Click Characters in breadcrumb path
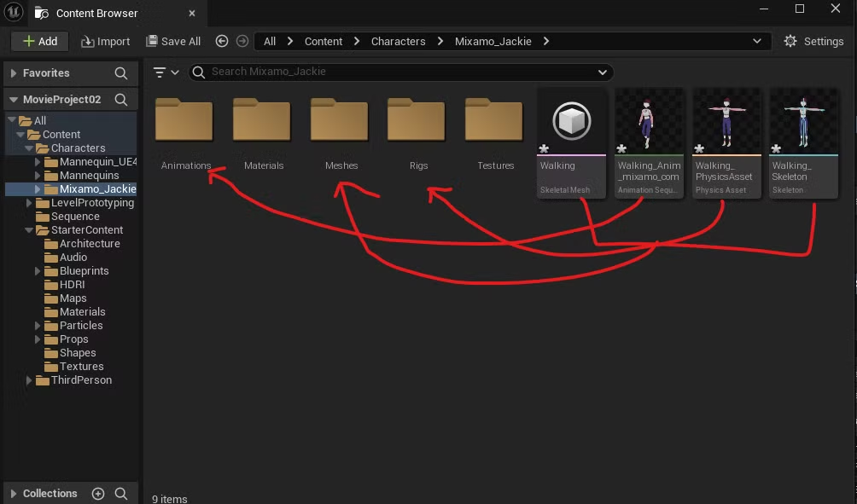The image size is (857, 504). pyautogui.click(x=398, y=42)
